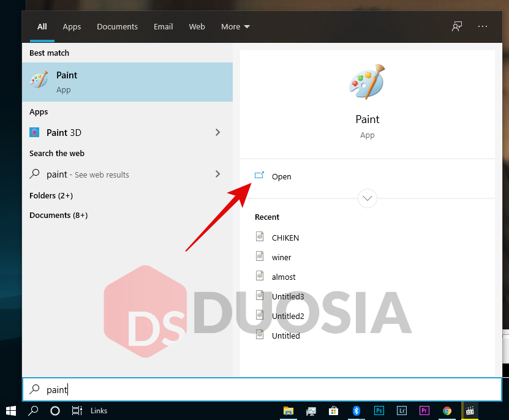Open recent file almost
Image resolution: width=509 pixels, height=420 pixels.
[x=284, y=277]
